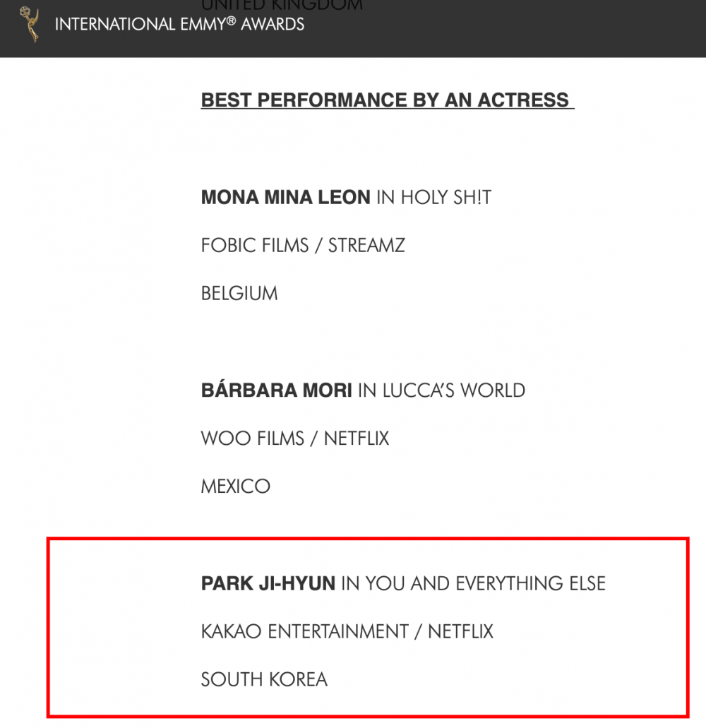Click the word Awards in the header

pyautogui.click(x=273, y=24)
